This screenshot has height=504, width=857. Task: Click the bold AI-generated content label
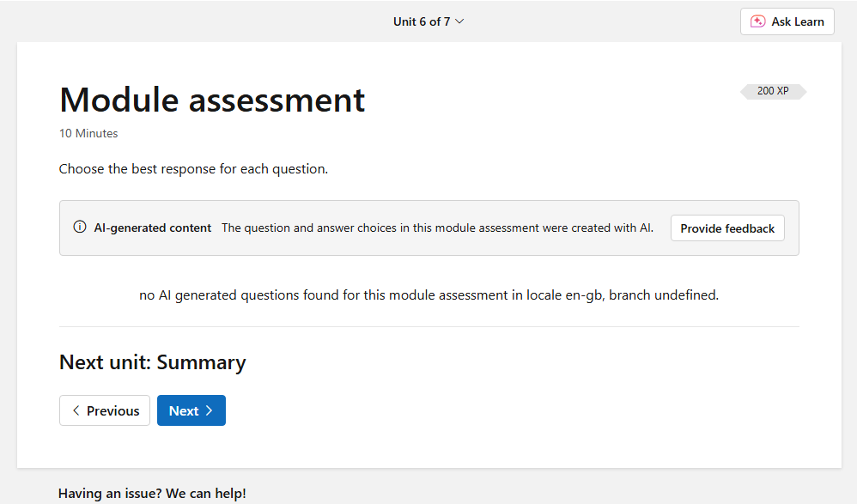click(x=153, y=228)
